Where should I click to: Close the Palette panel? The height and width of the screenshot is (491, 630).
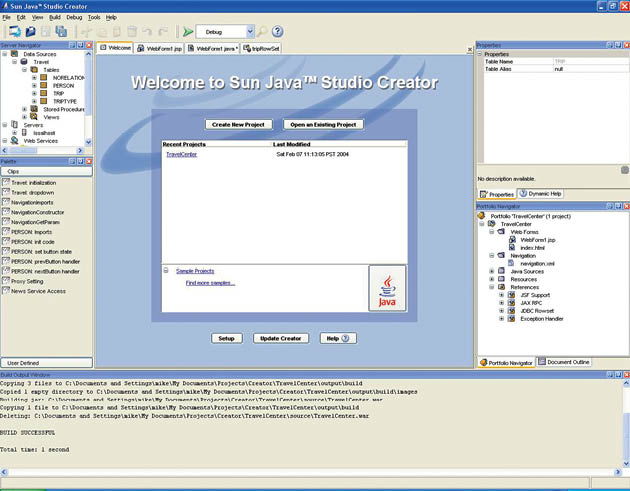coord(89,162)
